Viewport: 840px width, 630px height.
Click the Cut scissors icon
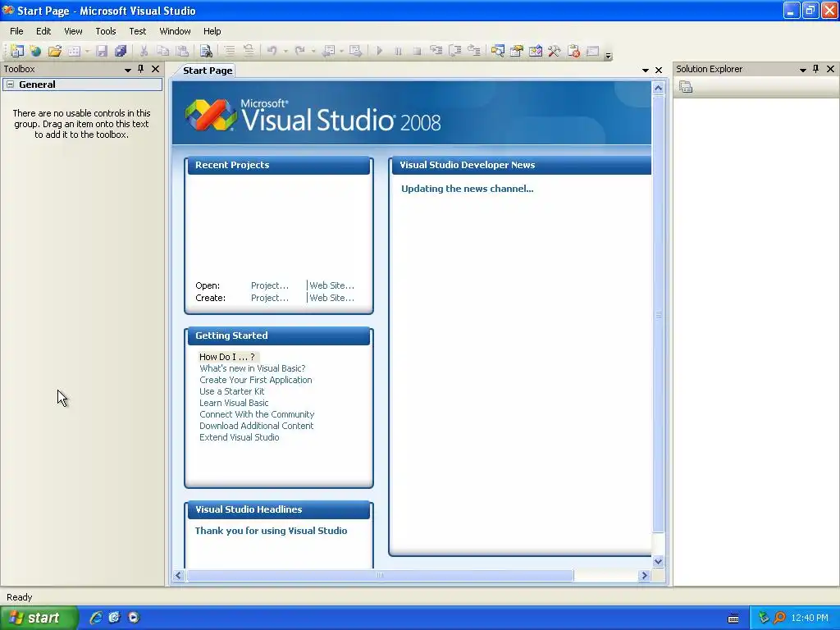[x=144, y=51]
